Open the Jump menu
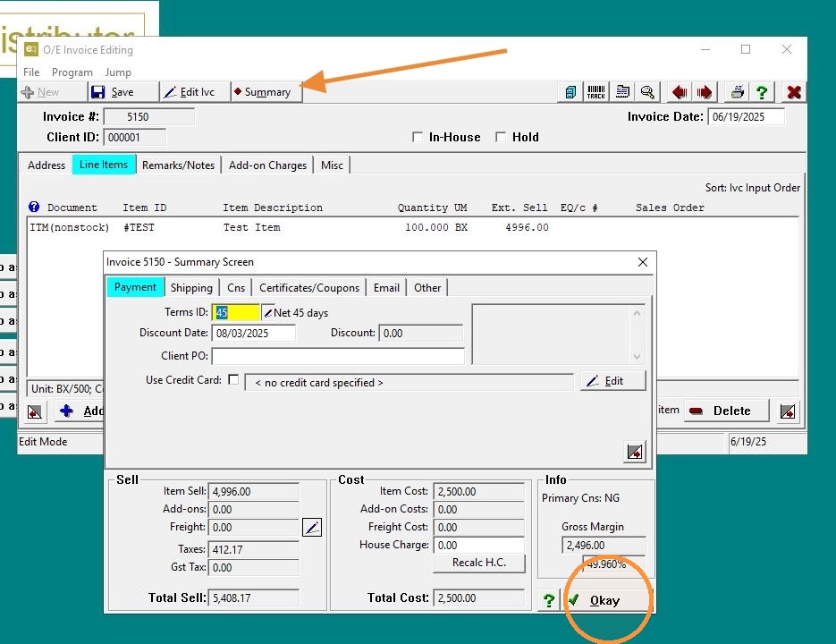Screen dimensions: 836x644 click(118, 72)
